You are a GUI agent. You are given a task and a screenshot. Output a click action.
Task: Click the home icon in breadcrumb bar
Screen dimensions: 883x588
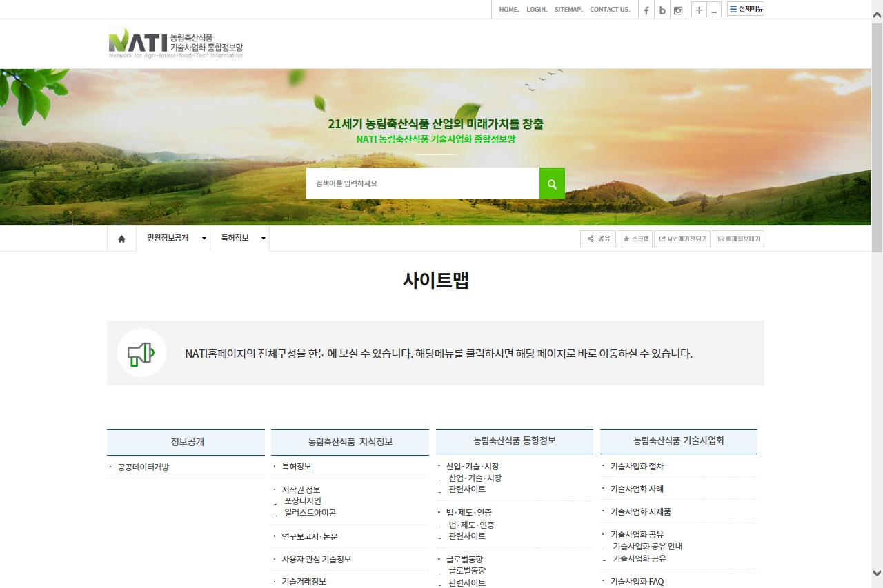[121, 239]
